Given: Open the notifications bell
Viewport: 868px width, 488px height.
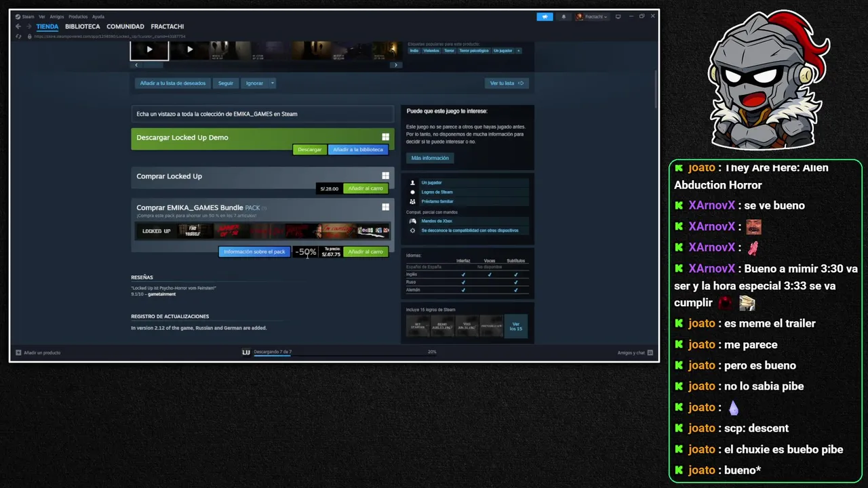Looking at the screenshot, I should click(x=564, y=16).
